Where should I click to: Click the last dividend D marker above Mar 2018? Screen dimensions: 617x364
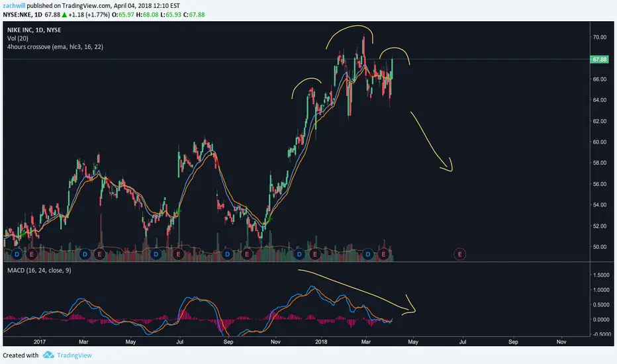tap(367, 254)
